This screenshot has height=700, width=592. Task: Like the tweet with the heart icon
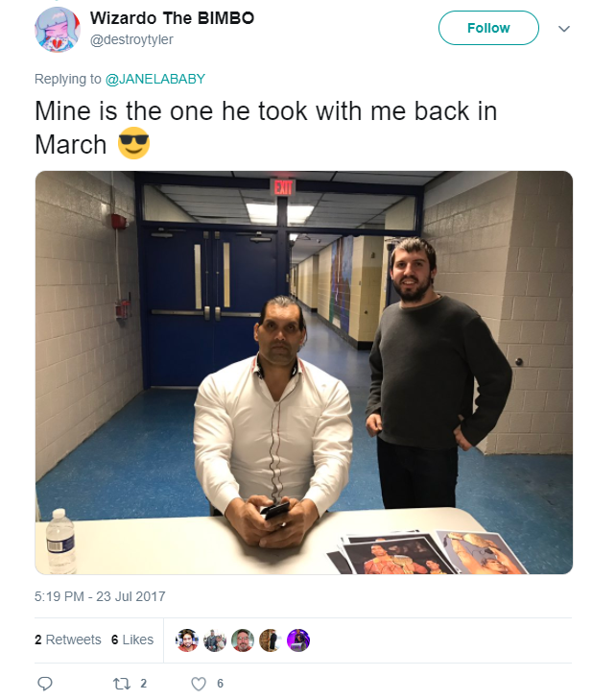(199, 684)
